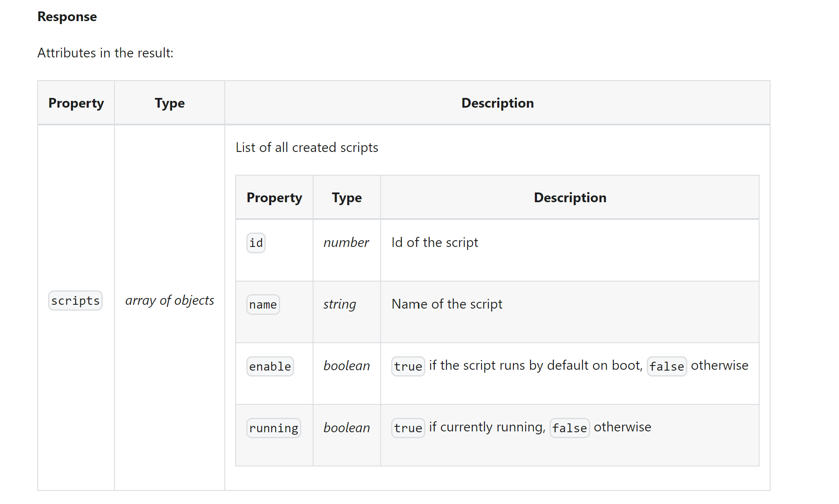Screen dimensions: 839x504
Task: Click the name property code tag
Action: [x=263, y=304]
